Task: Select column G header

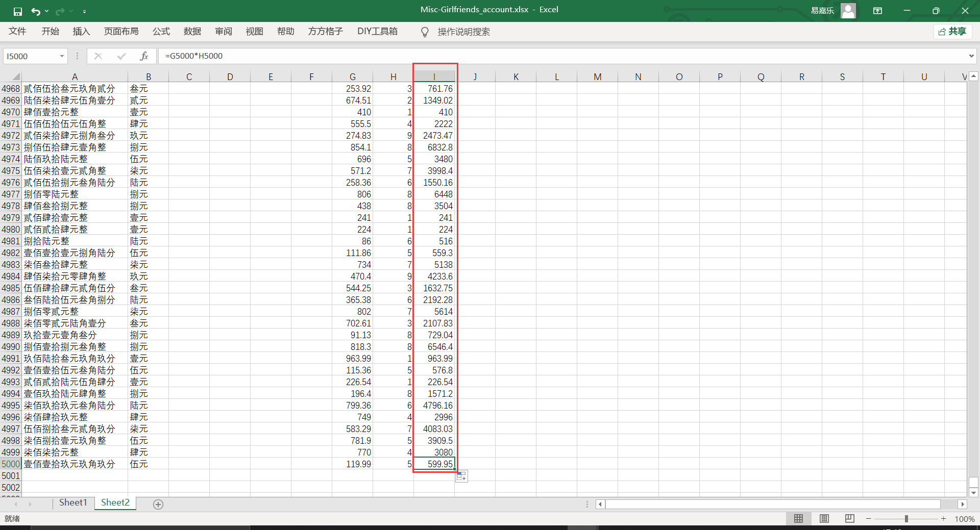Action: click(x=352, y=77)
